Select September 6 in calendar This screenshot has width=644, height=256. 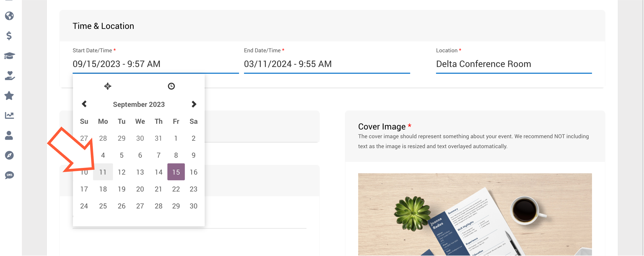click(x=140, y=155)
